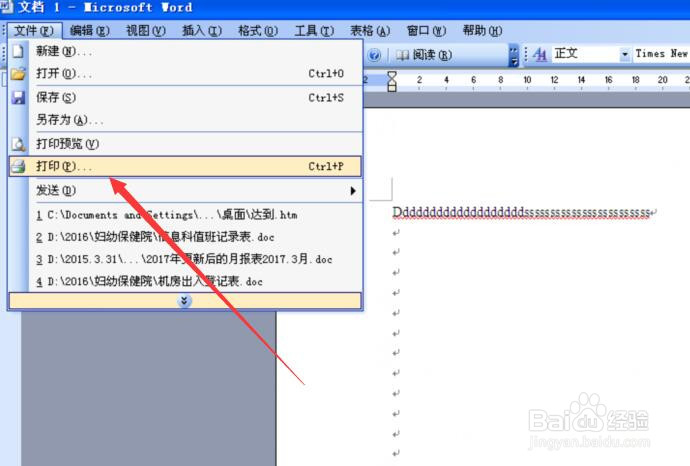
Task: Click the Times New font name box
Action: click(x=661, y=54)
